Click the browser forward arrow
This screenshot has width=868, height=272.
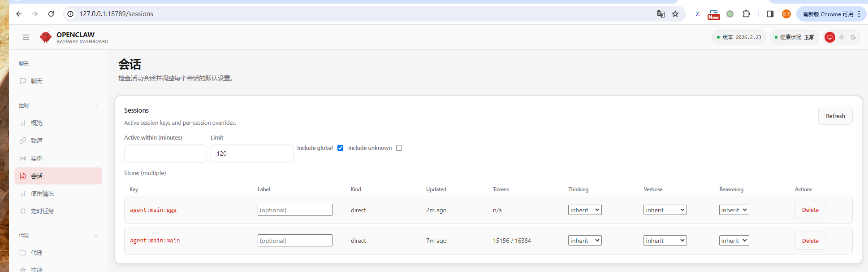(x=35, y=14)
